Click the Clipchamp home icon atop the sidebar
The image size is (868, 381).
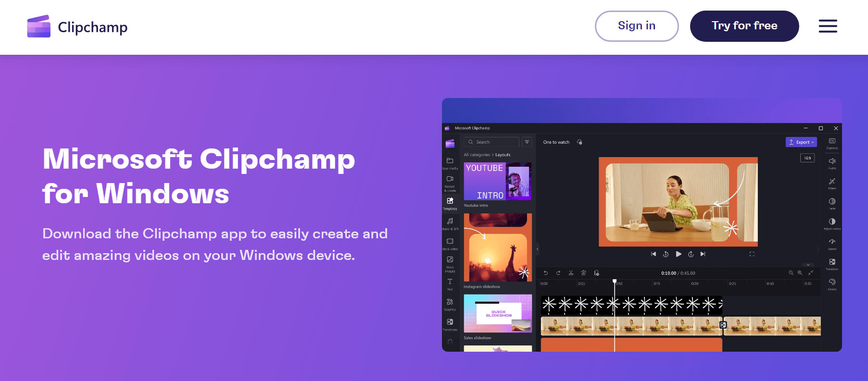[450, 144]
